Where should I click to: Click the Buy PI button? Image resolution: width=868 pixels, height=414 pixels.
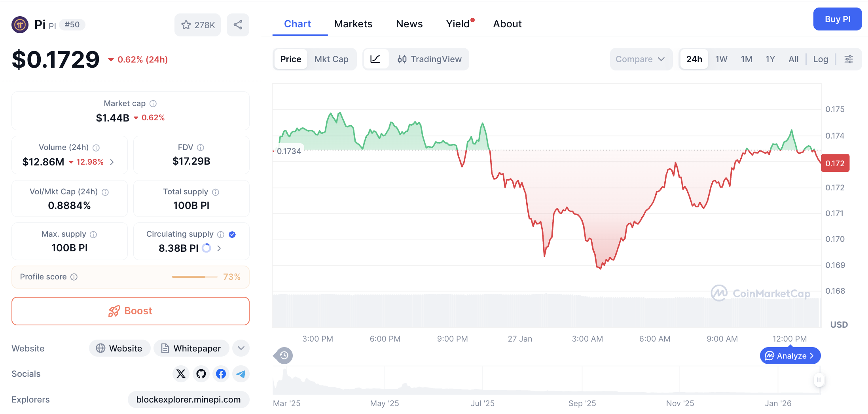pyautogui.click(x=838, y=19)
